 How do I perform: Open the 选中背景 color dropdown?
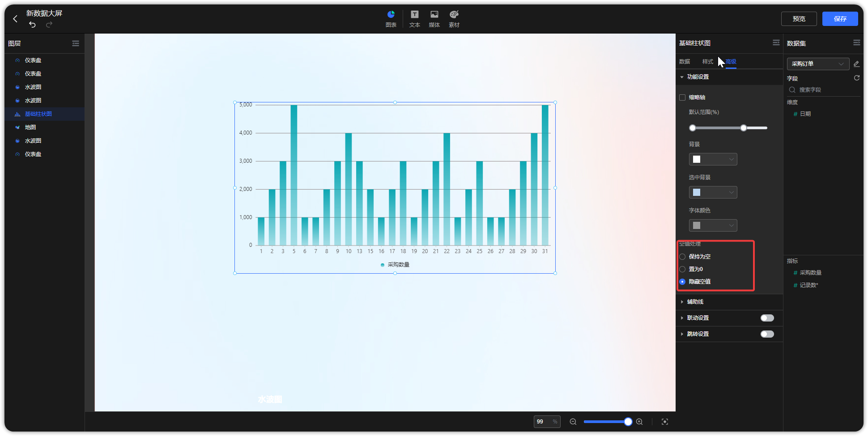coord(713,192)
